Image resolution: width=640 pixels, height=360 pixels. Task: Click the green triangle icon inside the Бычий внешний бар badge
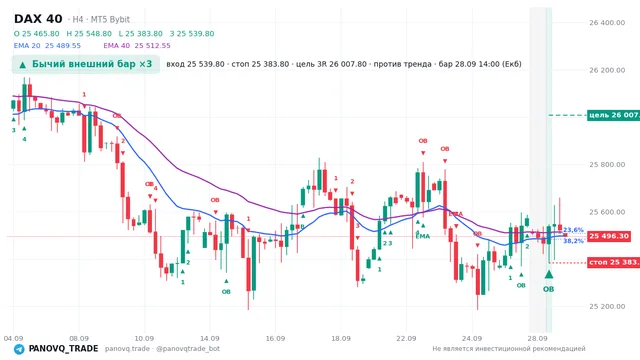pos(22,64)
